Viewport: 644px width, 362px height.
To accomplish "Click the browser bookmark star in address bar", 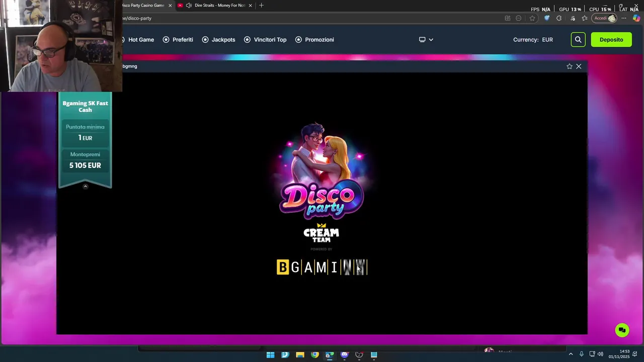I will pyautogui.click(x=532, y=18).
